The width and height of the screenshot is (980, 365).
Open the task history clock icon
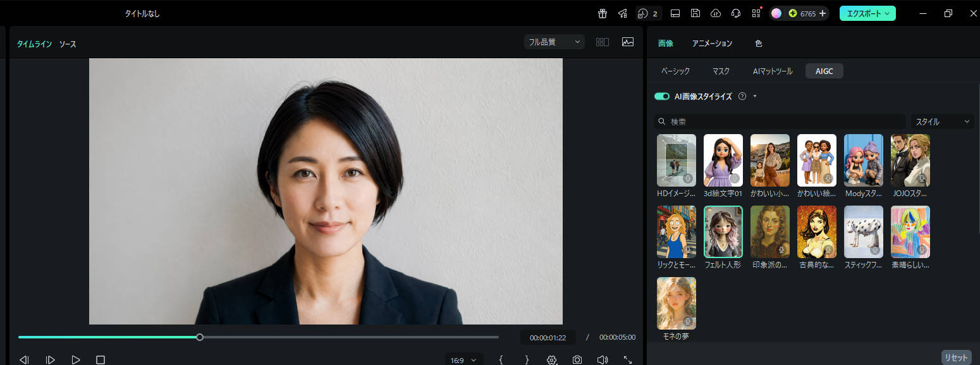[643, 13]
